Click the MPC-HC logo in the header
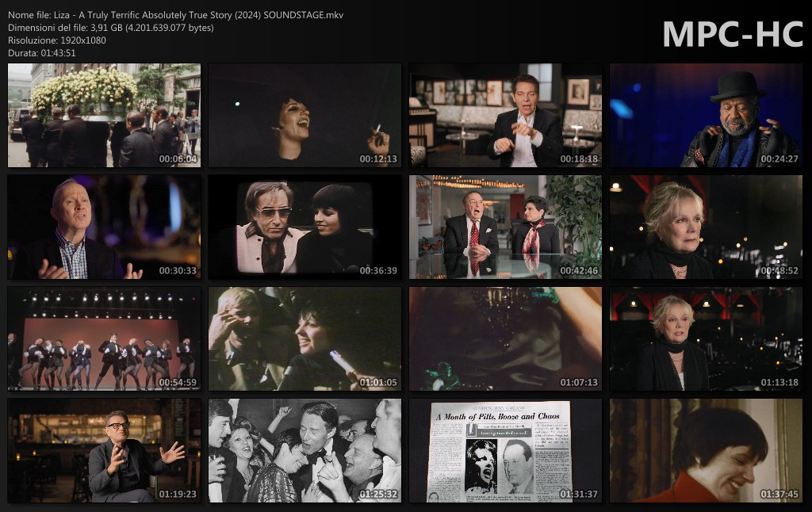 [732, 33]
